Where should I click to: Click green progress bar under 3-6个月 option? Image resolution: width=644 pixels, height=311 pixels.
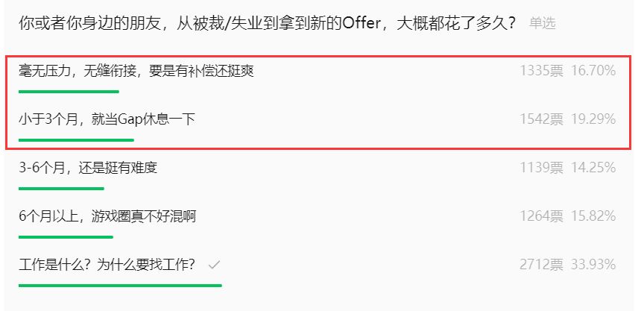click(62, 189)
